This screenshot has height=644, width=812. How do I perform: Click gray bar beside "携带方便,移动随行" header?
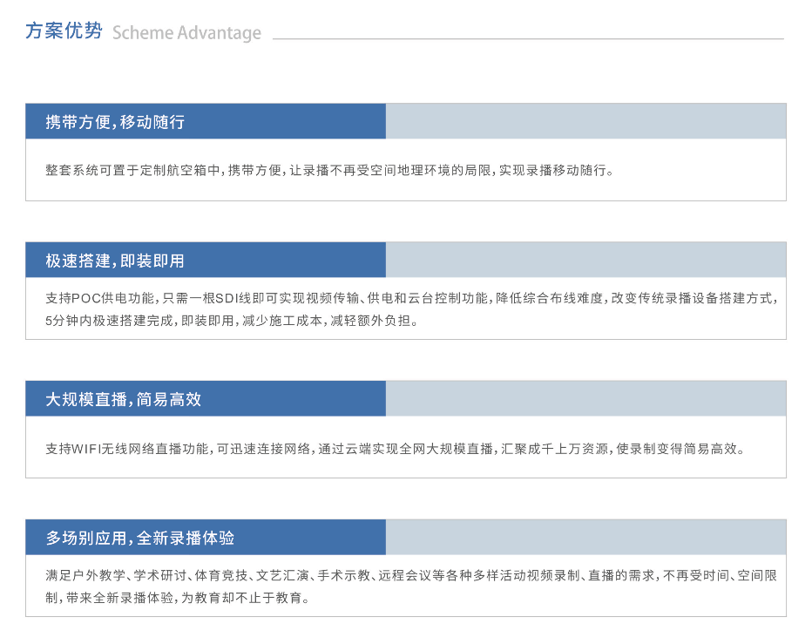point(585,122)
